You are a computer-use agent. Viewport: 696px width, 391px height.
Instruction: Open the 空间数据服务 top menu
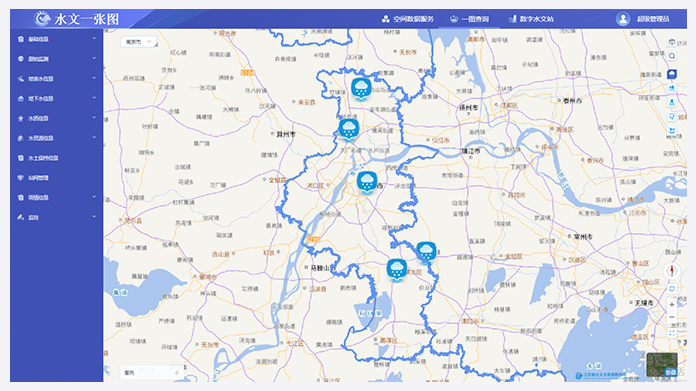coord(407,19)
